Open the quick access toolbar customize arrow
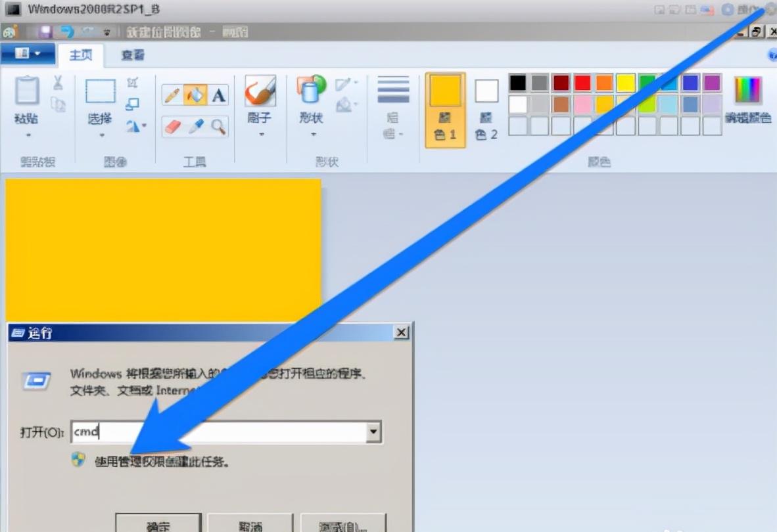The width and height of the screenshot is (777, 532). point(106,33)
